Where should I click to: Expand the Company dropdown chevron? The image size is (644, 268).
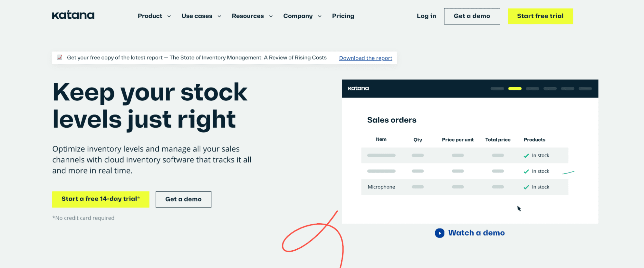click(320, 16)
